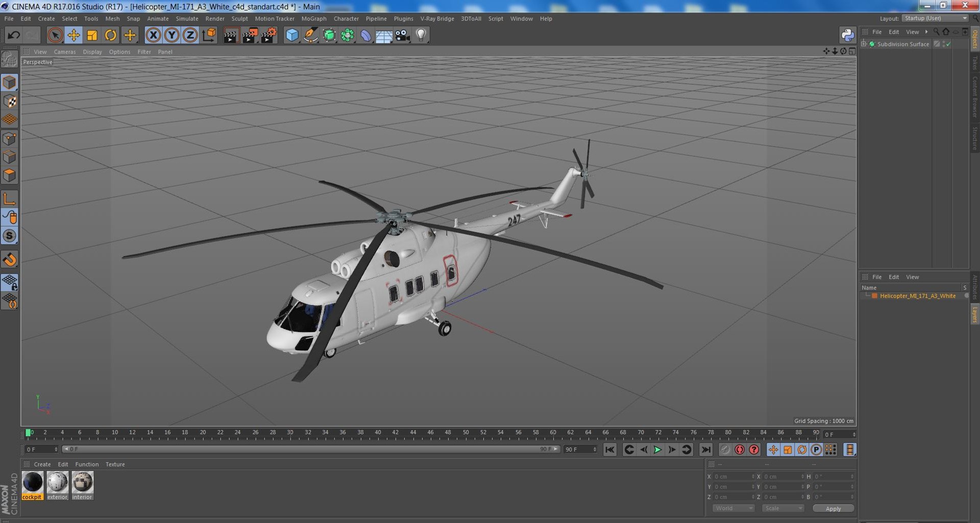Select the Live Selection tool
Screen dimensions: 980x523
click(x=55, y=35)
